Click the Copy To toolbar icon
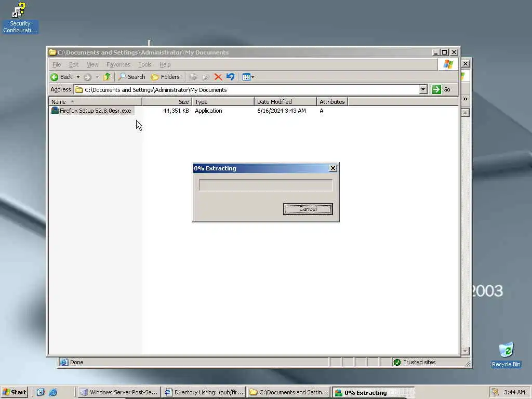This screenshot has height=399, width=532. (205, 77)
